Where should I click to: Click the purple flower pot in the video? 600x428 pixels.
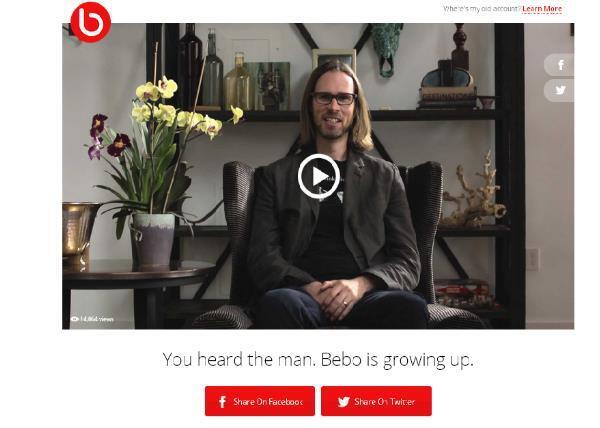pyautogui.click(x=153, y=240)
